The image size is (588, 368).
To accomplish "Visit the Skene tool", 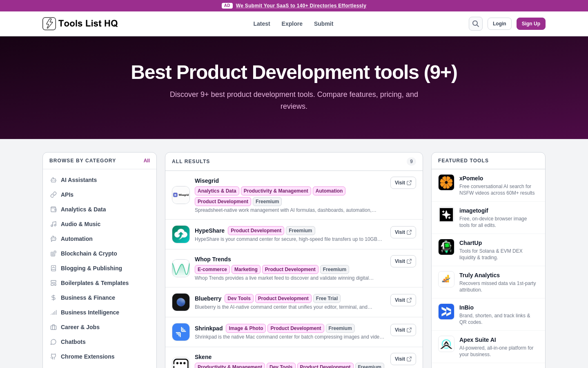I will (403, 359).
